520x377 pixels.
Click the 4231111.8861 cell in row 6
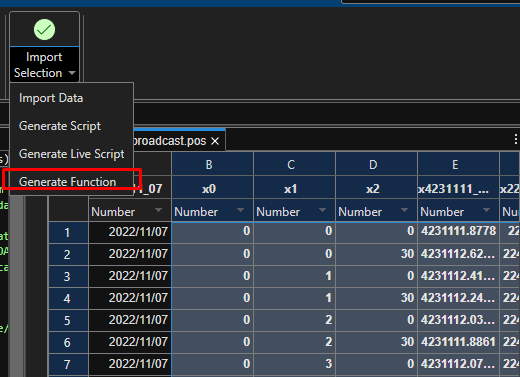(458, 342)
